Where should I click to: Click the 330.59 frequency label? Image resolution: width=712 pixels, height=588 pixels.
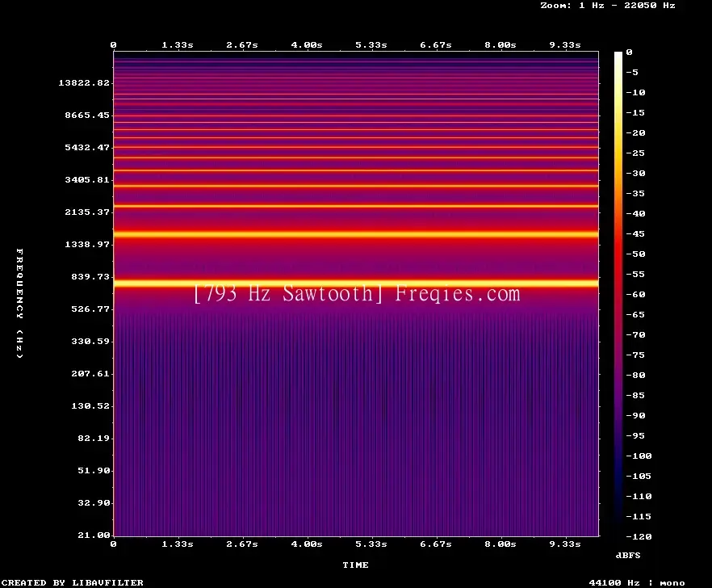pos(90,341)
